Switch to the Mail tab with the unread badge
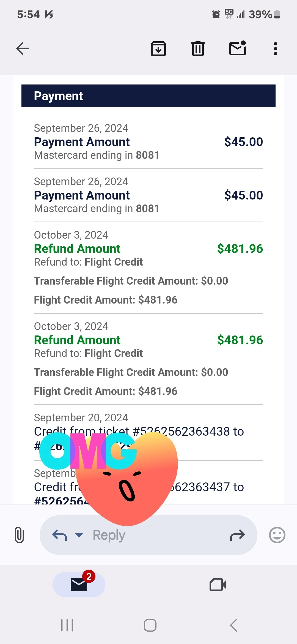 point(79,585)
